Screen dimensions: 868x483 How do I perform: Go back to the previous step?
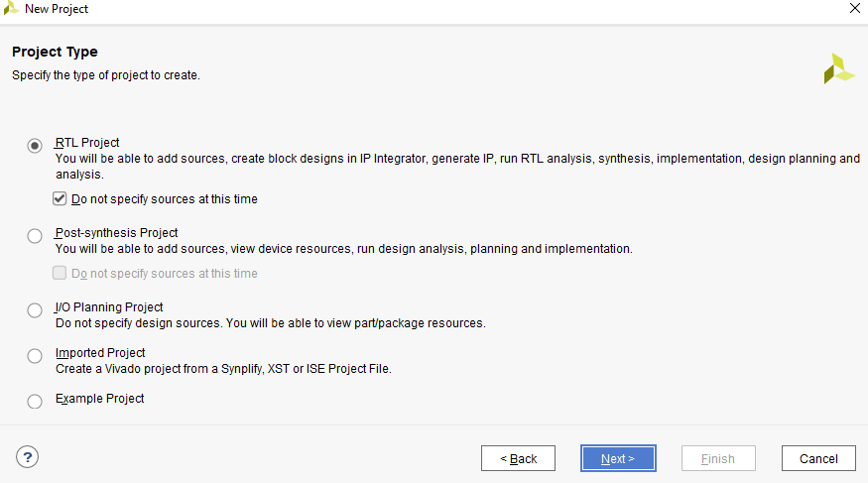(518, 458)
